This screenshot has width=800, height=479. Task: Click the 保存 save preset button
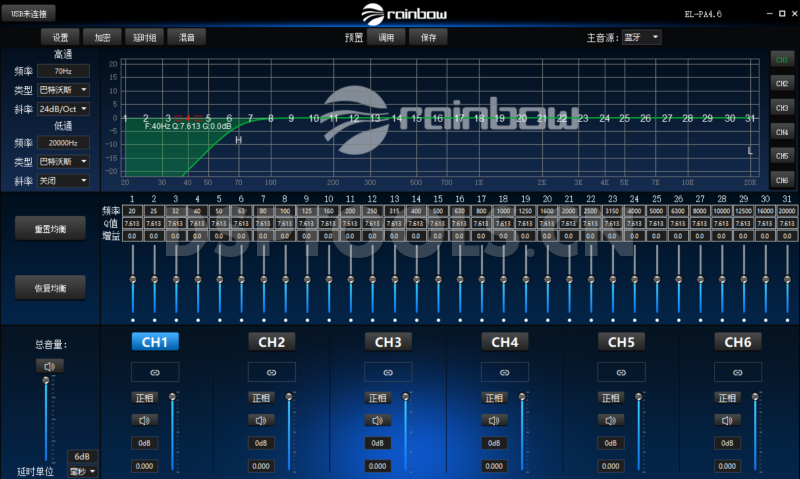click(x=428, y=37)
